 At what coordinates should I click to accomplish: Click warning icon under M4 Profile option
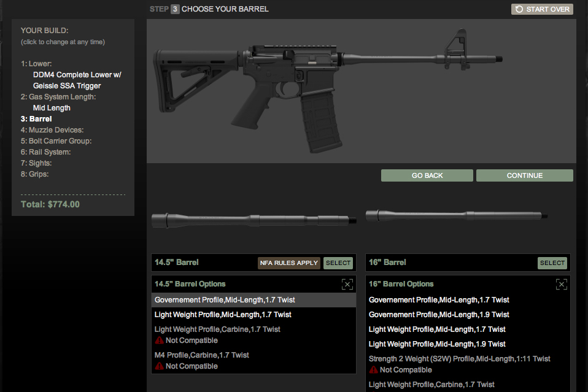[159, 366]
